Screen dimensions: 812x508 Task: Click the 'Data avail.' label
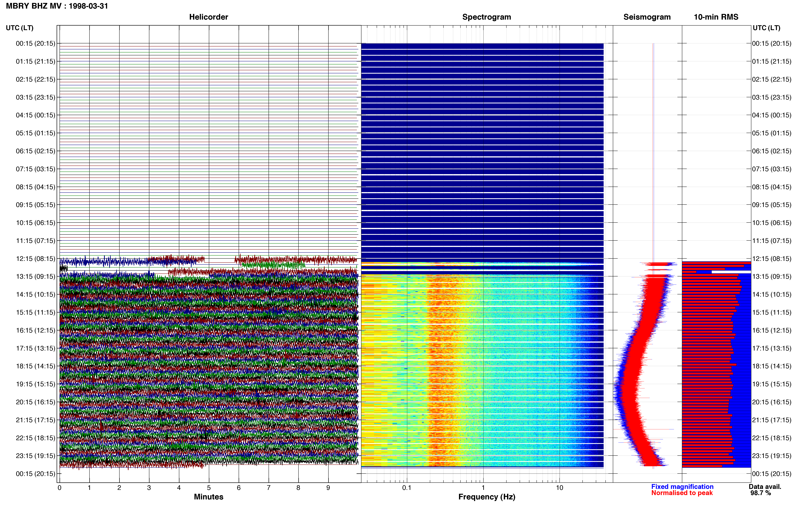(x=765, y=487)
